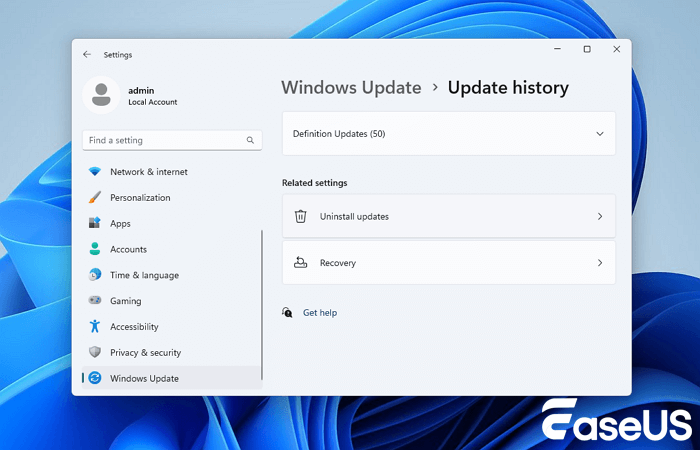
Task: Close the Settings window
Action: tap(617, 49)
